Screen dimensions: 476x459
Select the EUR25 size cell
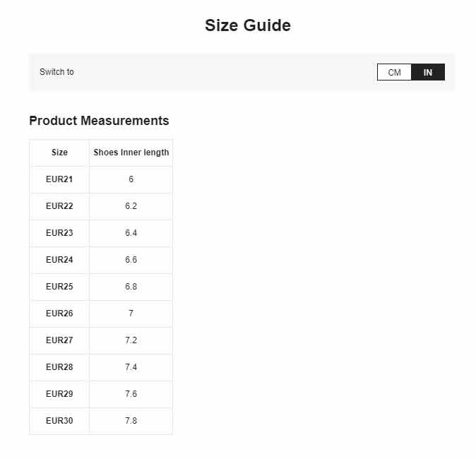pyautogui.click(x=59, y=287)
